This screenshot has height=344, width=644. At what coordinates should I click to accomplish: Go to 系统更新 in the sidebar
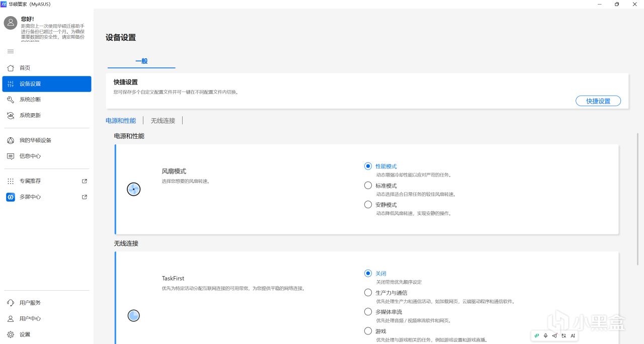[47, 115]
